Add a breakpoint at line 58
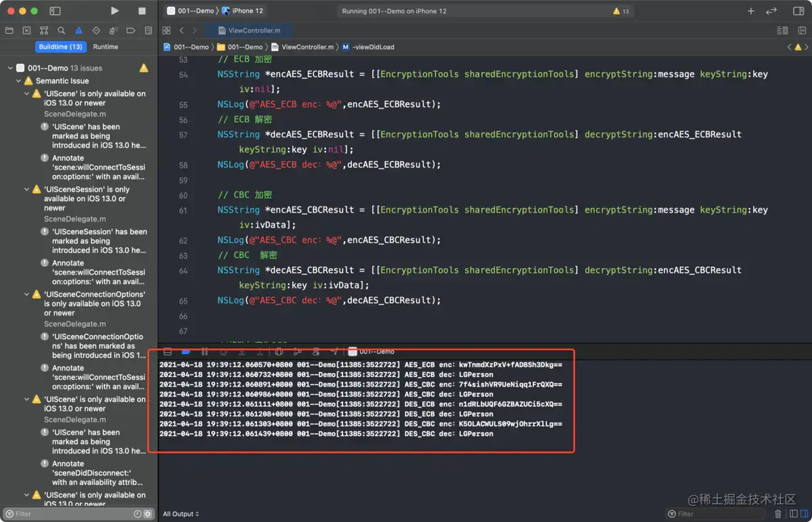812x522 pixels. click(183, 165)
